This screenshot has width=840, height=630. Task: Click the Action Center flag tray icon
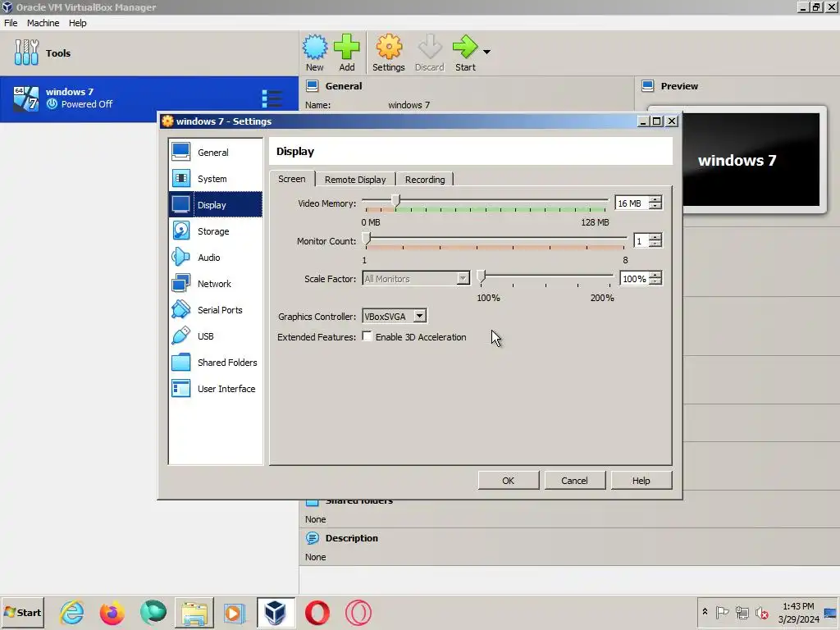coord(722,612)
